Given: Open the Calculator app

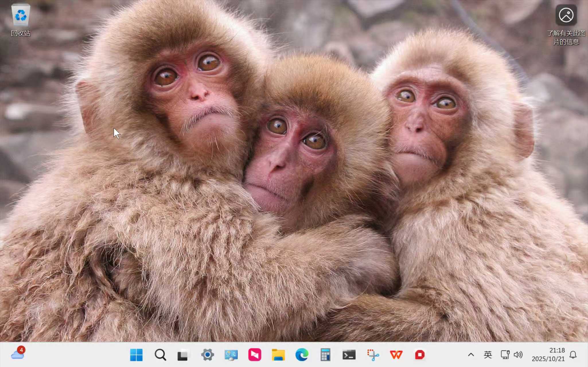Looking at the screenshot, I should 325,355.
